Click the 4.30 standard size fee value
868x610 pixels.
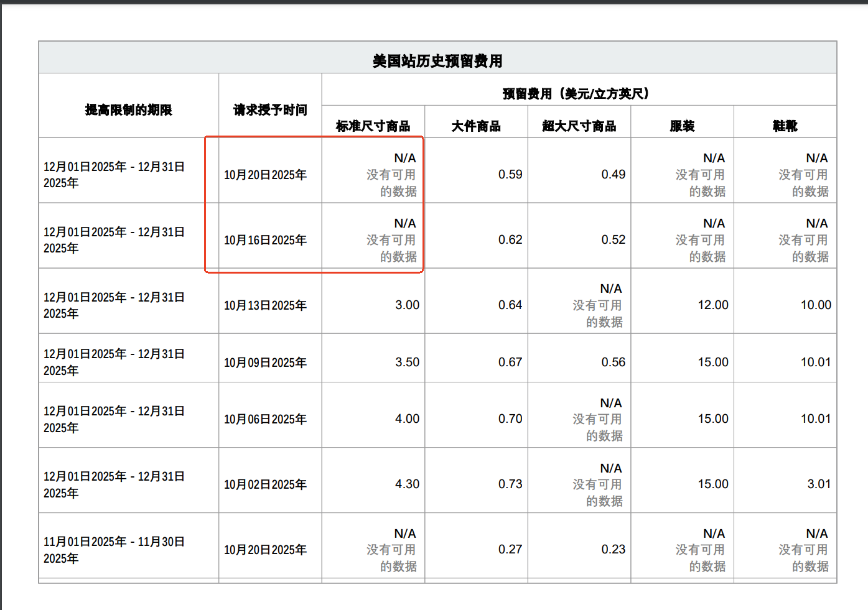pos(407,484)
